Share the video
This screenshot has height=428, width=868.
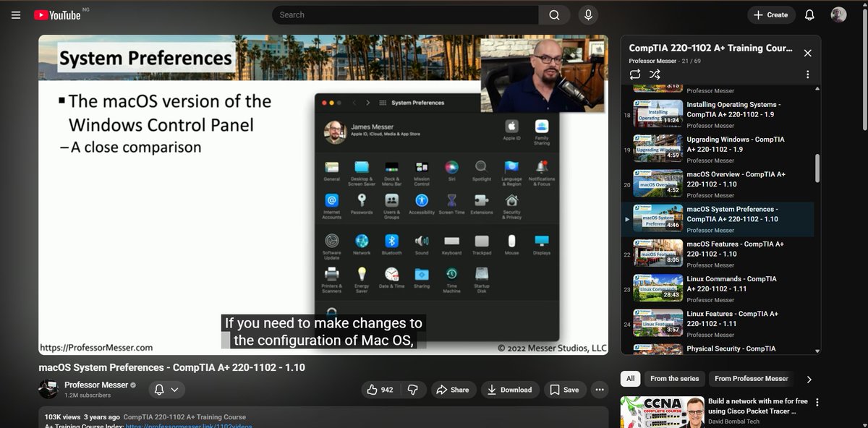click(x=454, y=390)
